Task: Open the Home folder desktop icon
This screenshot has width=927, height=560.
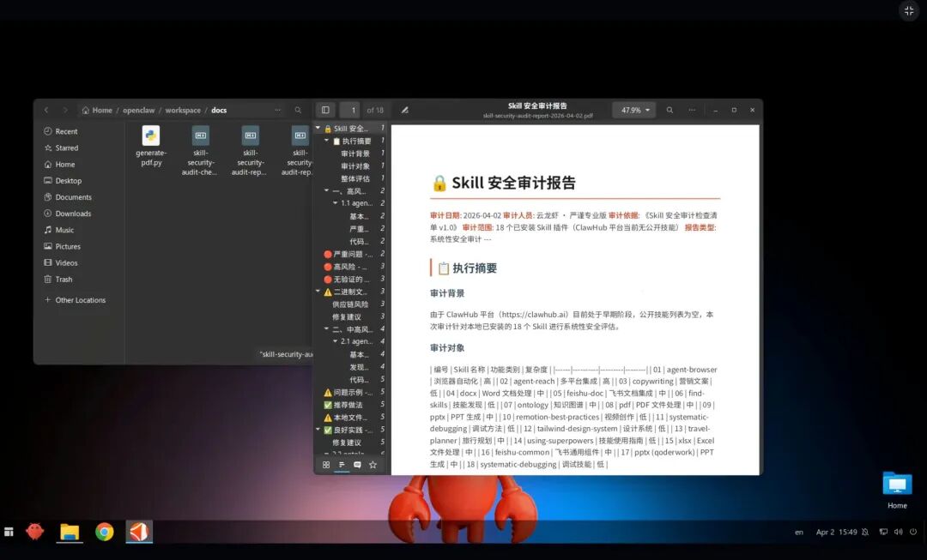Action: coord(897,490)
